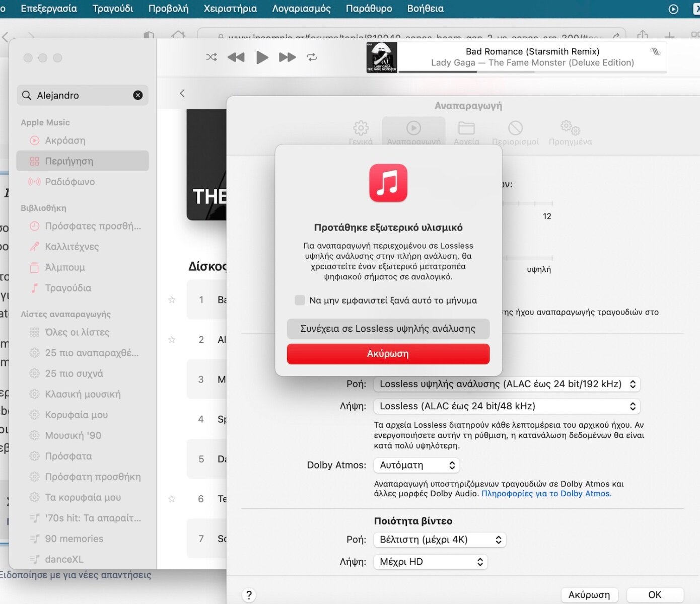The image size is (700, 604).
Task: Open video Λήψη Μέχρι HD dropdown
Action: [x=431, y=562]
